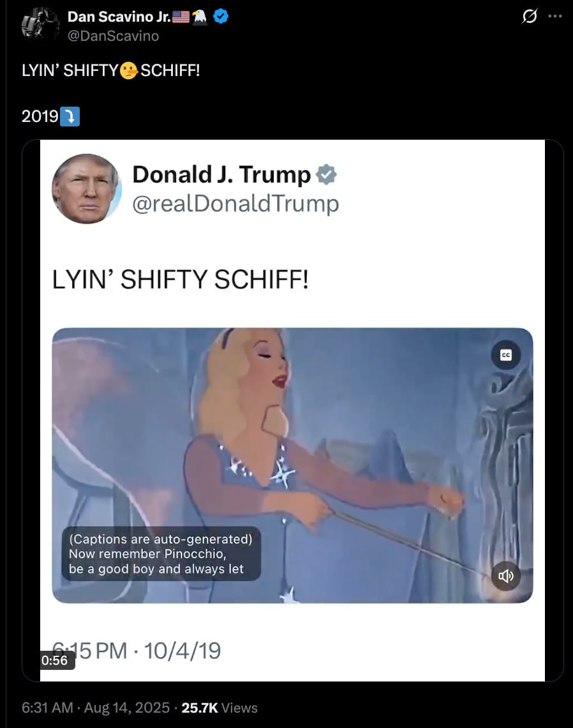Click the American flag emoji in the name
Viewport: 573px width, 728px height.
coord(181,17)
